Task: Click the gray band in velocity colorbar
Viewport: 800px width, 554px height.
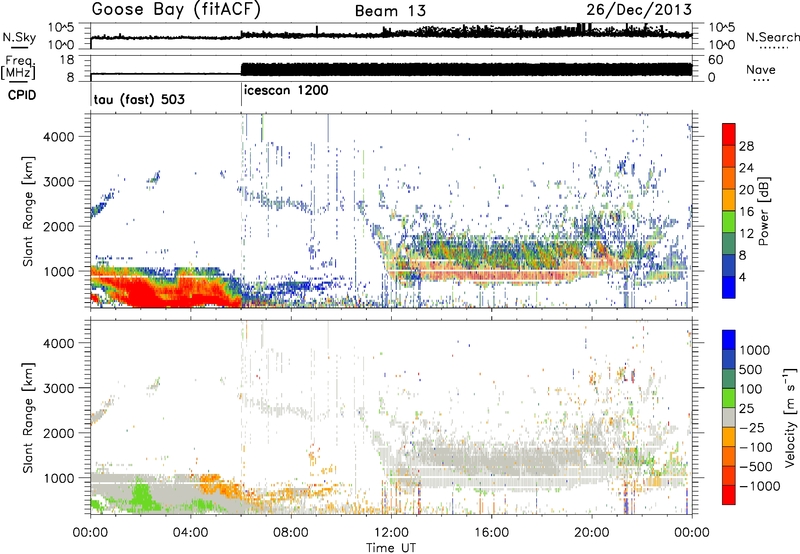Action: tap(729, 417)
